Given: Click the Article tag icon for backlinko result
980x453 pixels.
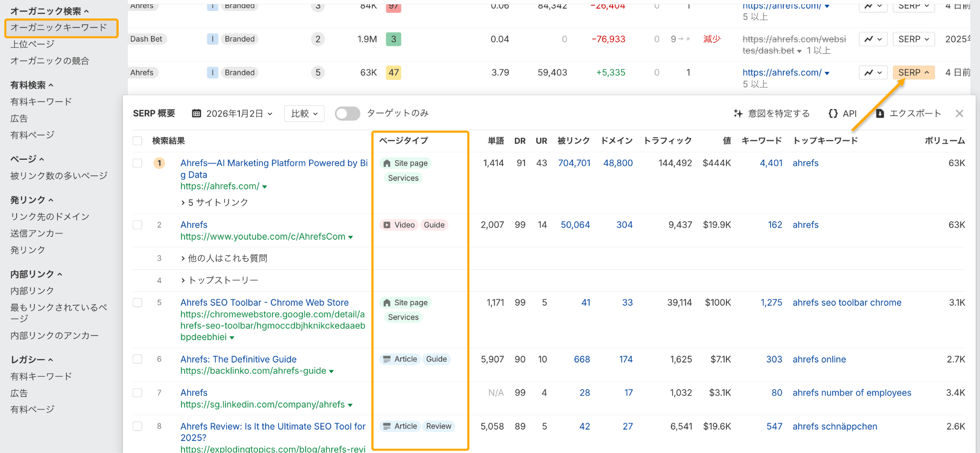Looking at the screenshot, I should tap(387, 359).
